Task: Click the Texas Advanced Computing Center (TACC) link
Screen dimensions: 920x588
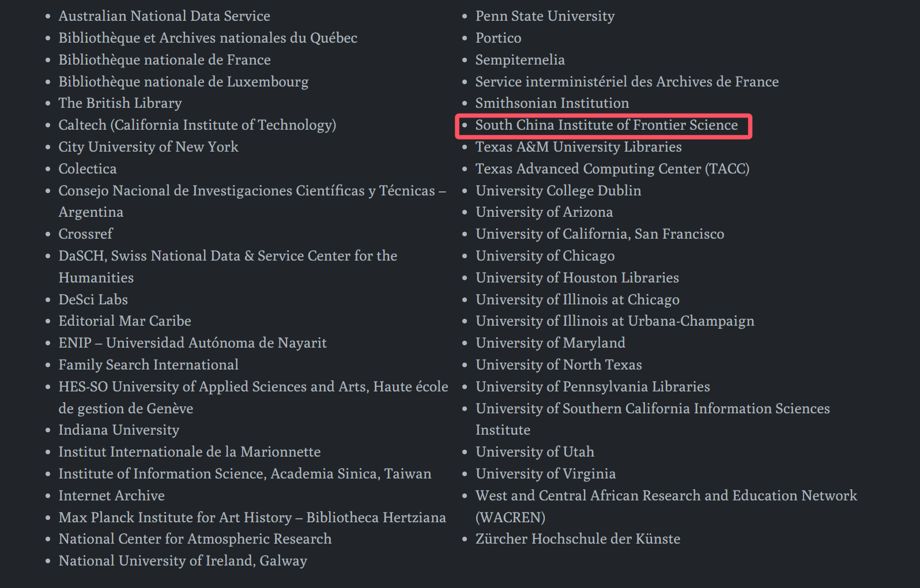Action: coord(612,169)
